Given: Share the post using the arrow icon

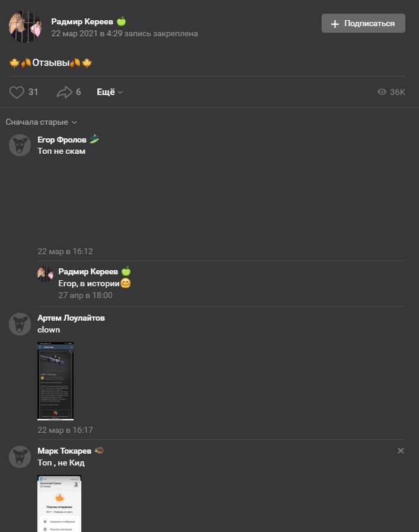Looking at the screenshot, I should click(x=65, y=92).
